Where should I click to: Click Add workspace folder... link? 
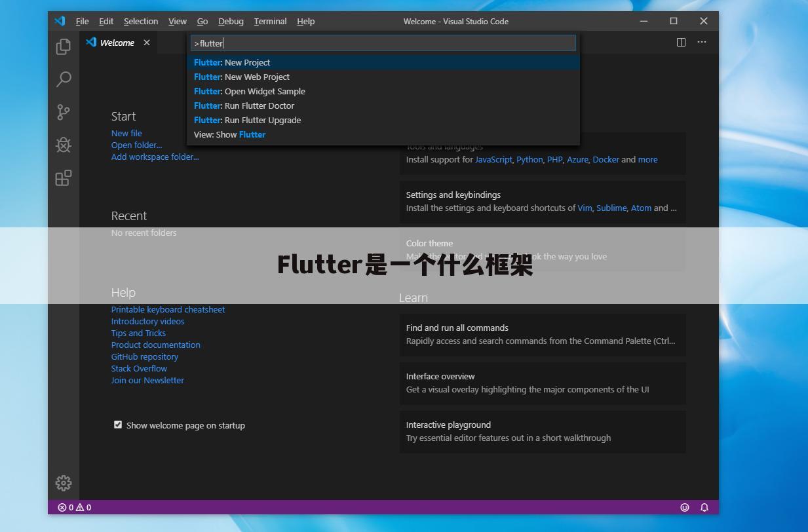tap(155, 157)
